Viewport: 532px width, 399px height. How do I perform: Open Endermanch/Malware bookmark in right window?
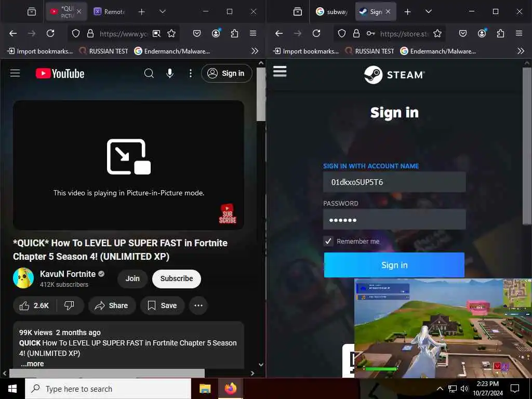(x=438, y=51)
